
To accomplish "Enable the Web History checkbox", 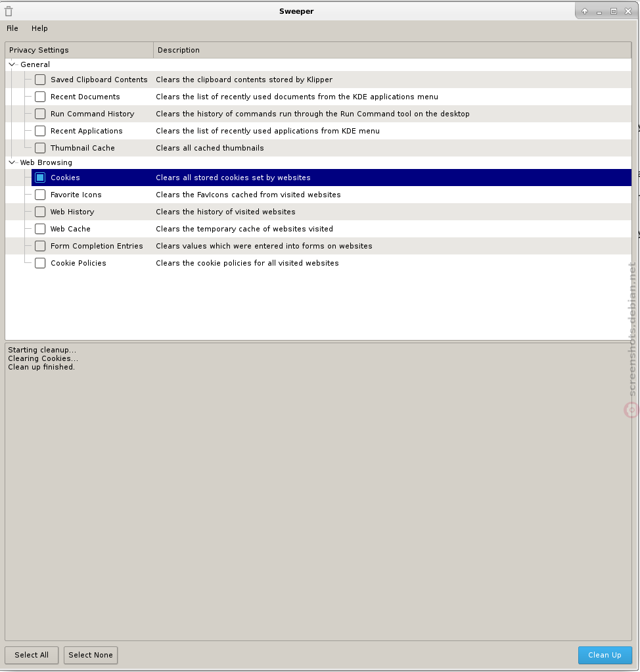I will coord(40,212).
